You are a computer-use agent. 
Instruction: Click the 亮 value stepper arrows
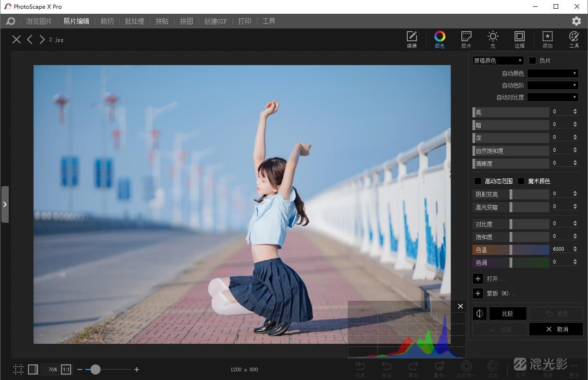pyautogui.click(x=575, y=112)
